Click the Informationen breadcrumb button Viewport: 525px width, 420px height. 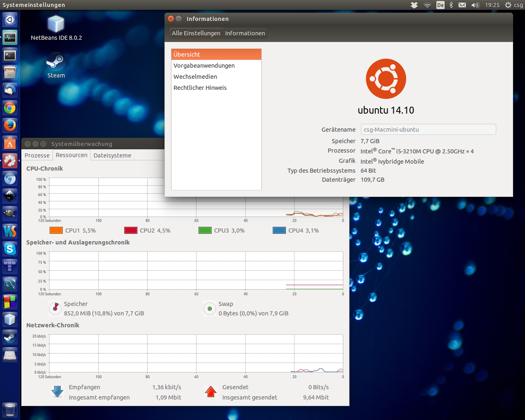pos(245,33)
